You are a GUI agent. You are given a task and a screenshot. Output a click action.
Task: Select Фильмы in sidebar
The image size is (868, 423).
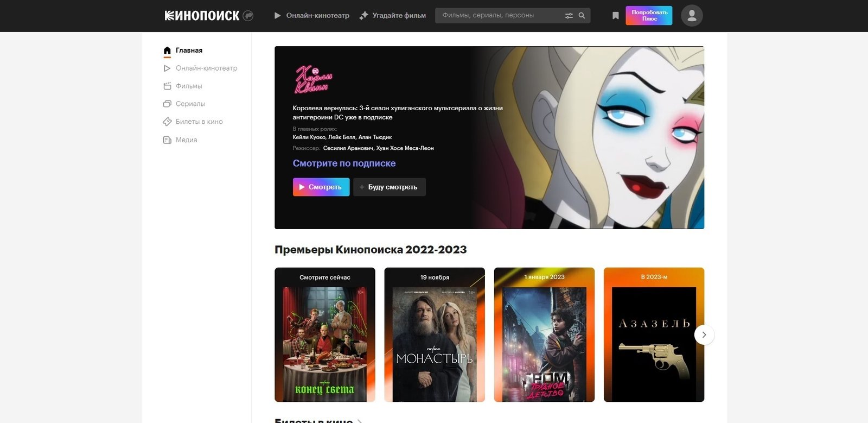[x=189, y=86]
